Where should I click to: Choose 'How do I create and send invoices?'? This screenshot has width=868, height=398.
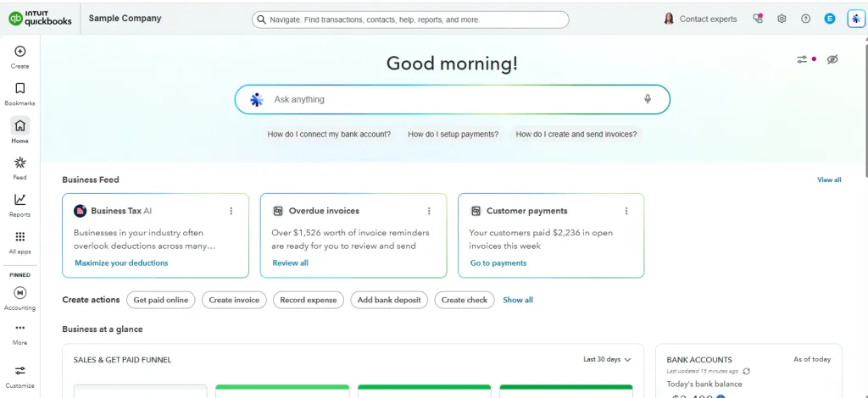click(x=576, y=134)
